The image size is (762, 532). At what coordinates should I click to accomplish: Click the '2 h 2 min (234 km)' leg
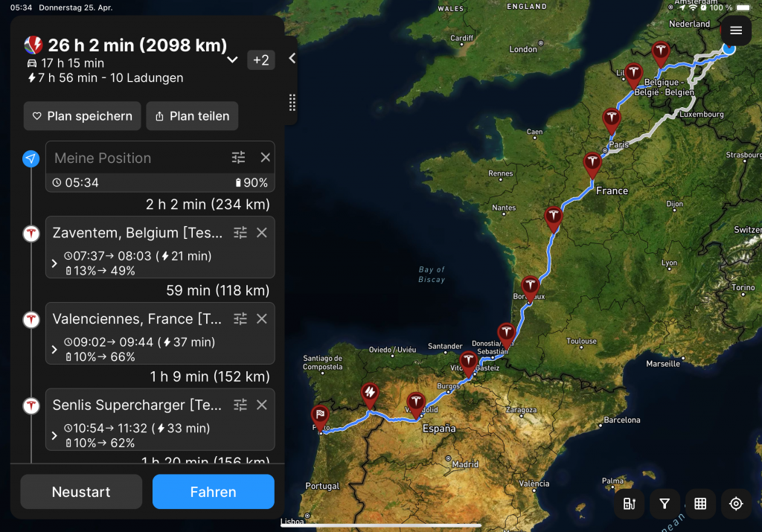tap(208, 204)
